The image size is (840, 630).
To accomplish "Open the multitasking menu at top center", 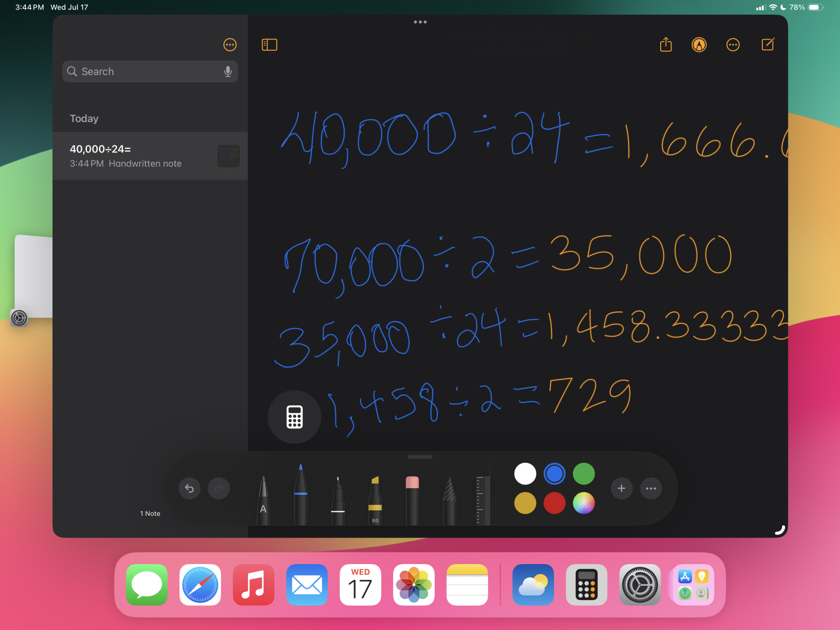I will click(420, 21).
